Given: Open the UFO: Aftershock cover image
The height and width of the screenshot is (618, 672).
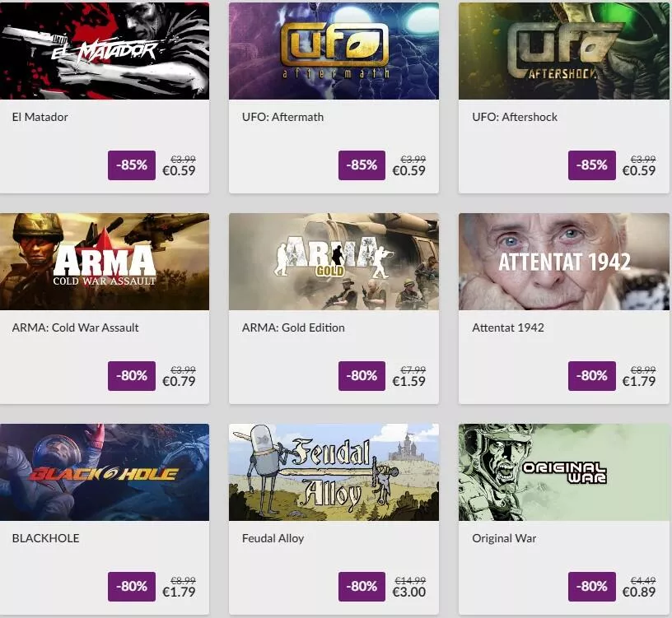Looking at the screenshot, I should click(564, 51).
